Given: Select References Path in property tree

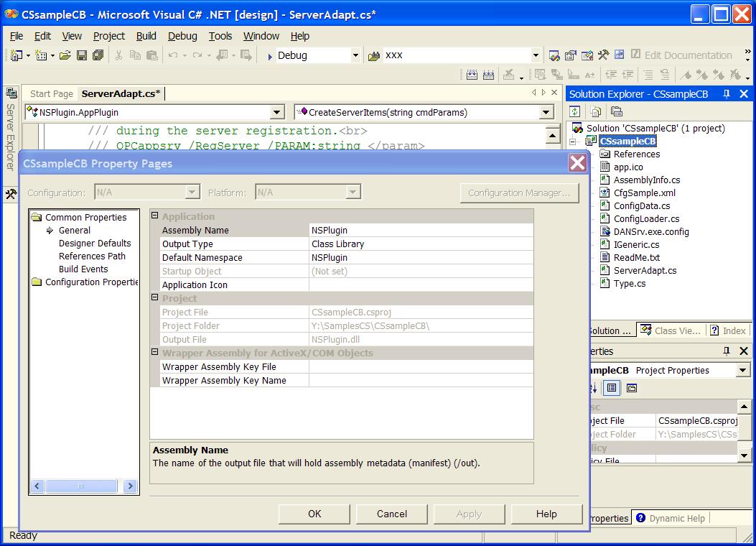Looking at the screenshot, I should coord(92,256).
